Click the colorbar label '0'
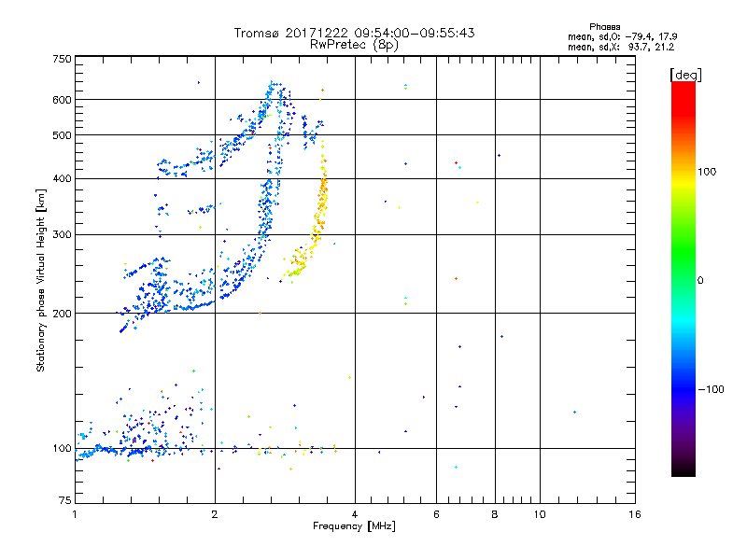Viewport: 747px width, 560px height. [x=700, y=281]
